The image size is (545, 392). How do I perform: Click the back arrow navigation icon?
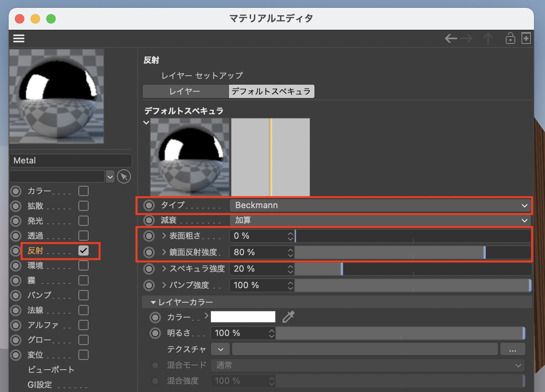pos(451,38)
